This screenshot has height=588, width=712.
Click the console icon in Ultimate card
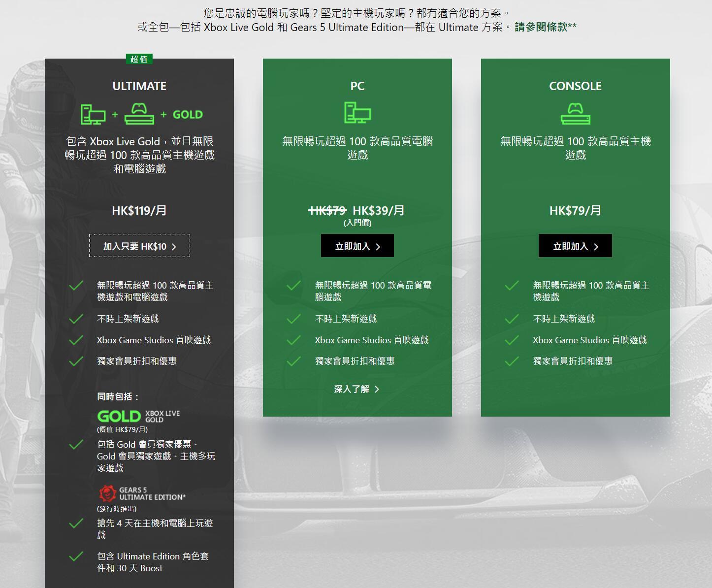pyautogui.click(x=139, y=114)
